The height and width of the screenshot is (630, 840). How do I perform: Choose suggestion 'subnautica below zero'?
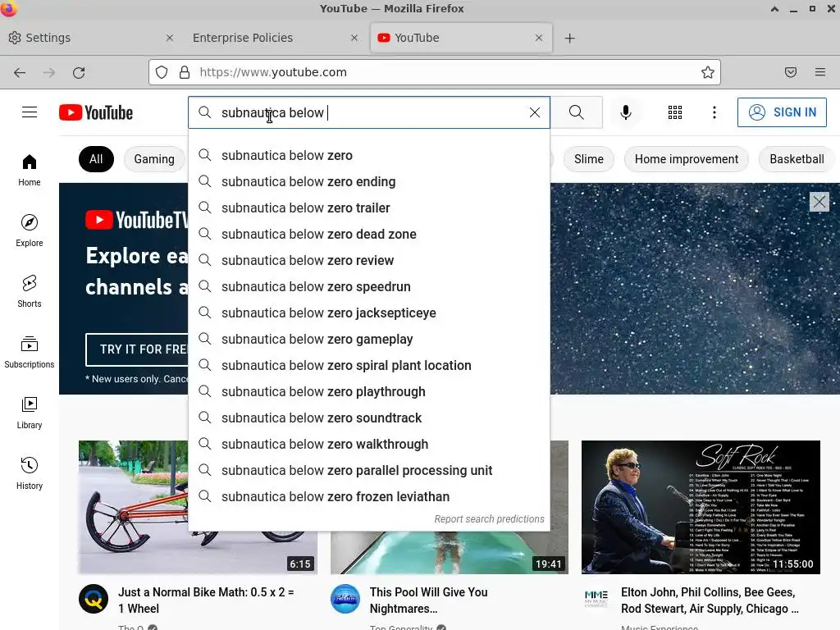(369, 155)
